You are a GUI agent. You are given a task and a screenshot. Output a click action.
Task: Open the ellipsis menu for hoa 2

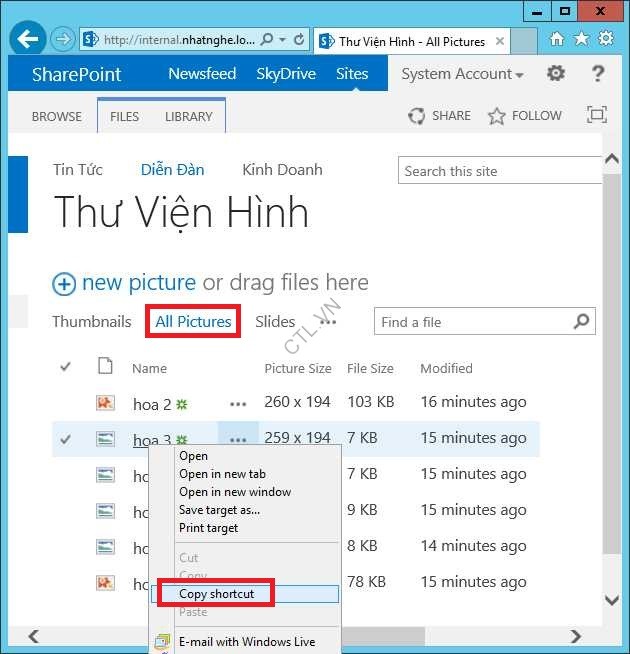[x=237, y=404]
